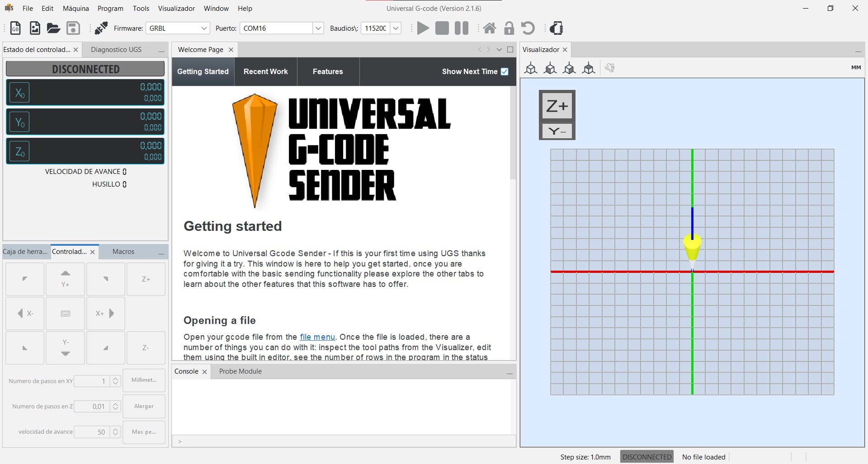The width and height of the screenshot is (868, 464).
Task: Jog Y+ with the up arrow button
Action: point(66,279)
